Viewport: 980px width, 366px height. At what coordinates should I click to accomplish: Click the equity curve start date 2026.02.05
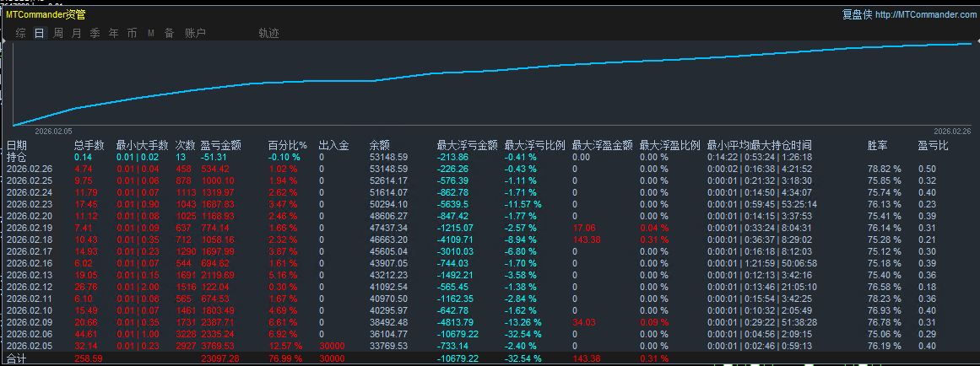click(54, 132)
